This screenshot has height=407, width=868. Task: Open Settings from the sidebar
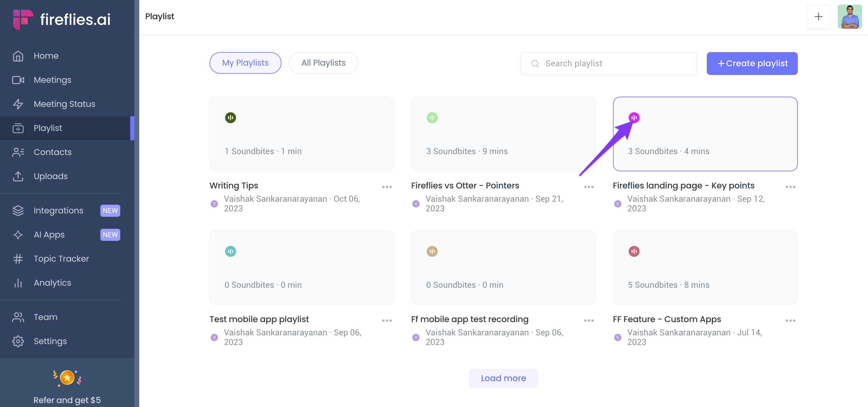tap(67, 341)
